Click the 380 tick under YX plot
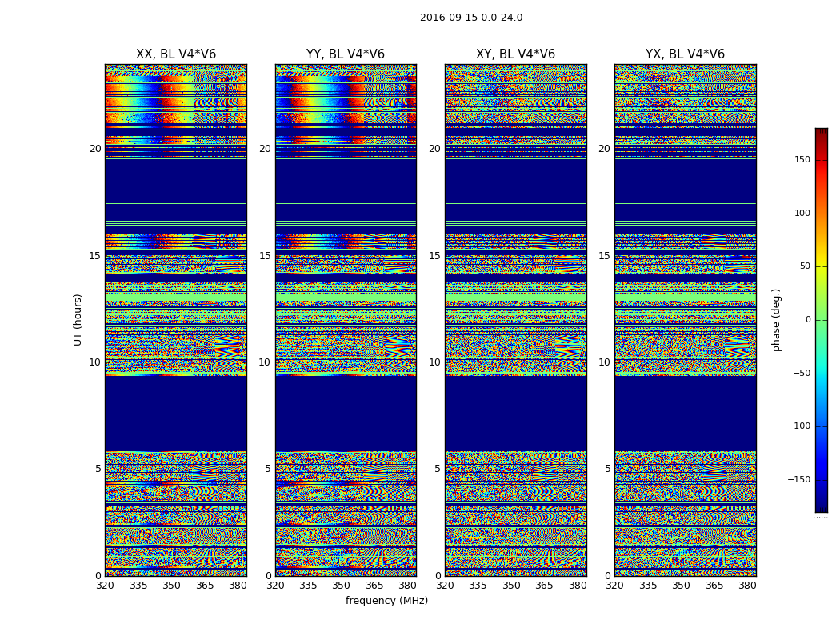The image size is (840, 640). 747,586
